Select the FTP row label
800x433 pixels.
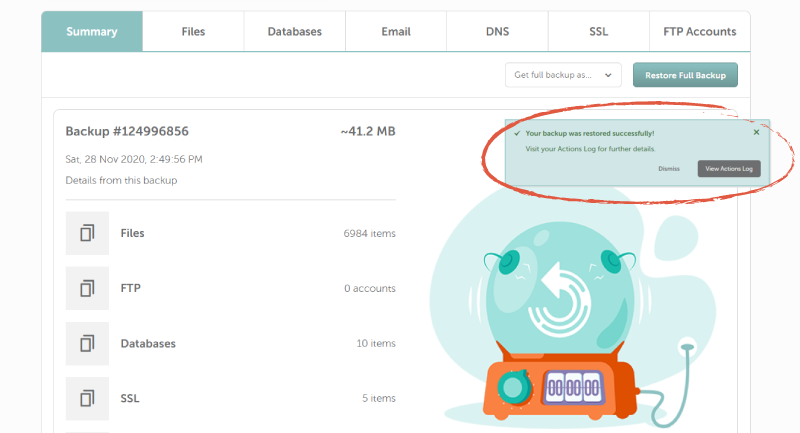(x=131, y=288)
